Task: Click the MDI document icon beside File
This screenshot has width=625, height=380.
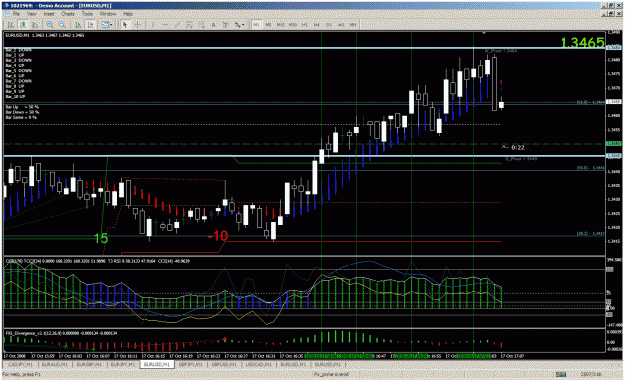Action: tap(7, 14)
